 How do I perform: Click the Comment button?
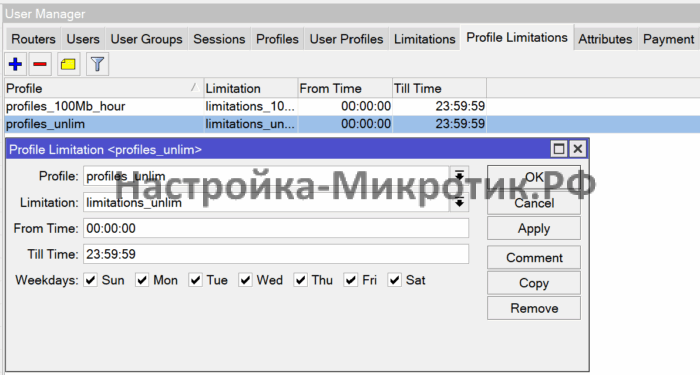pyautogui.click(x=534, y=258)
